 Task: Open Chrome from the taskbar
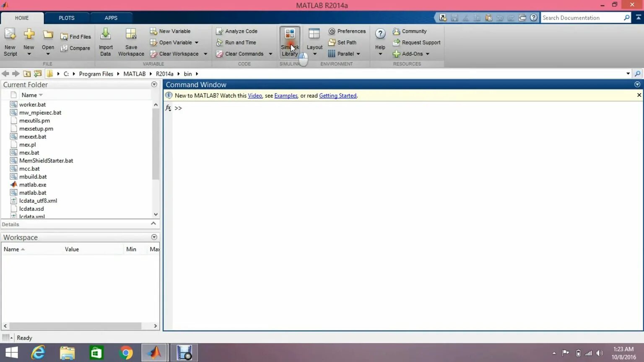pos(125,353)
